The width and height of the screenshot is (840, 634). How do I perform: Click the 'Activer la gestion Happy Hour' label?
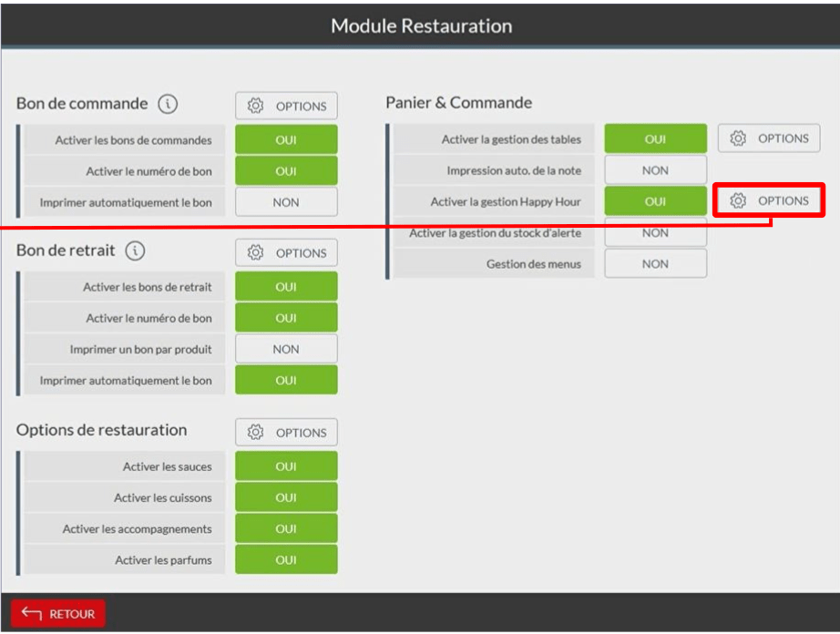point(505,201)
